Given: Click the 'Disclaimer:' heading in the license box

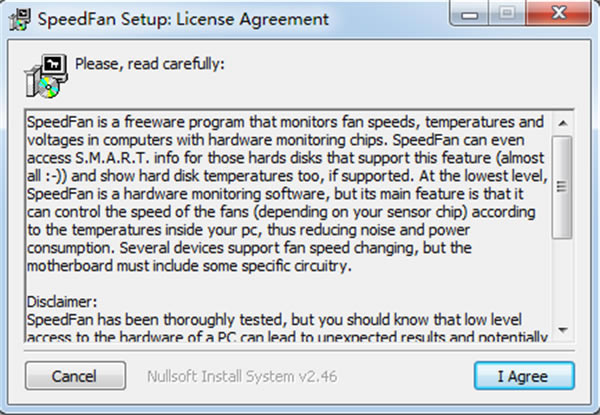Looking at the screenshot, I should click(x=62, y=302).
